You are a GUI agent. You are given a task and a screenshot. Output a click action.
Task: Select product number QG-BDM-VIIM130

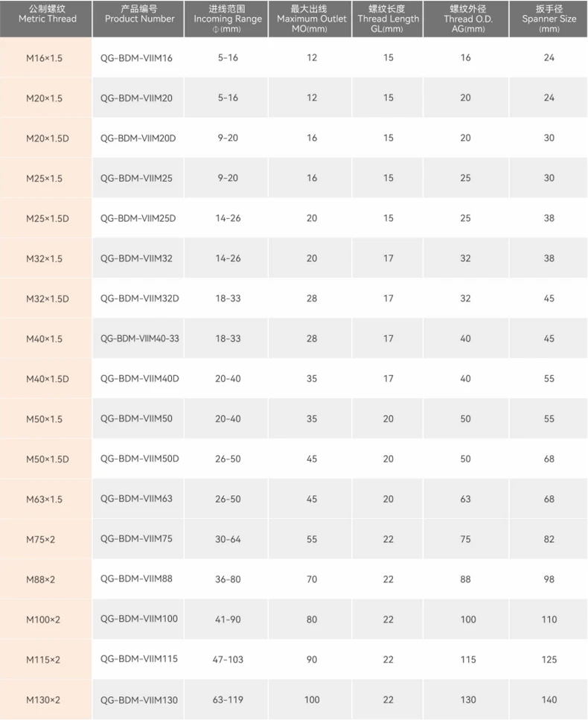coord(139,700)
